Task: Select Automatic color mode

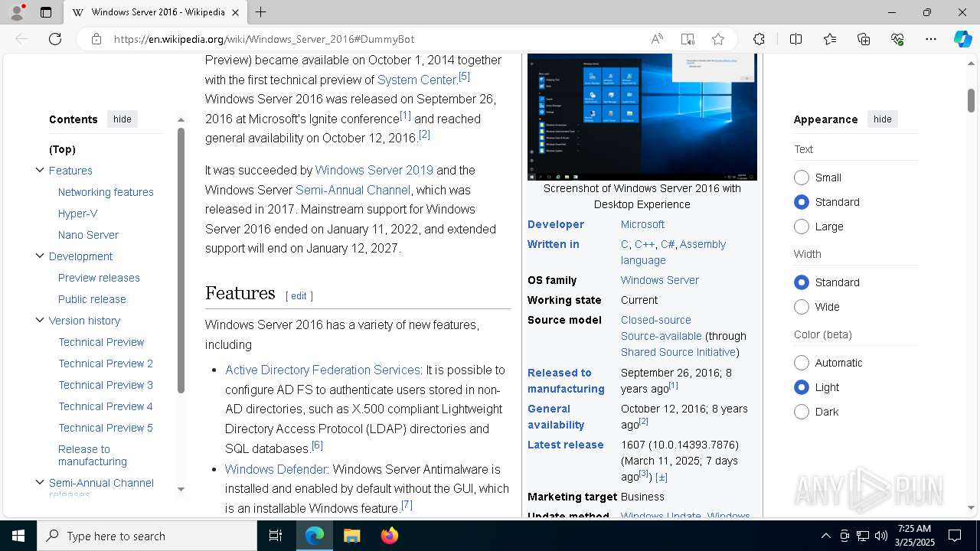Action: (x=802, y=363)
